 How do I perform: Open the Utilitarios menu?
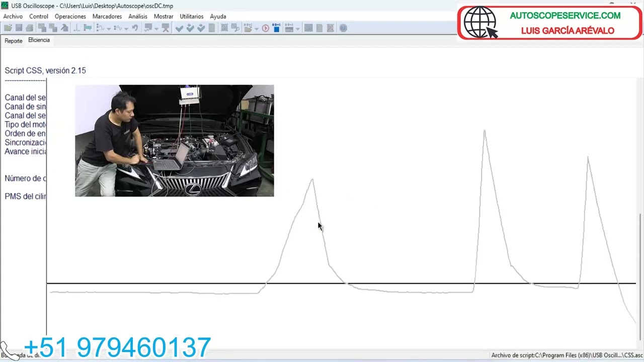pyautogui.click(x=192, y=17)
